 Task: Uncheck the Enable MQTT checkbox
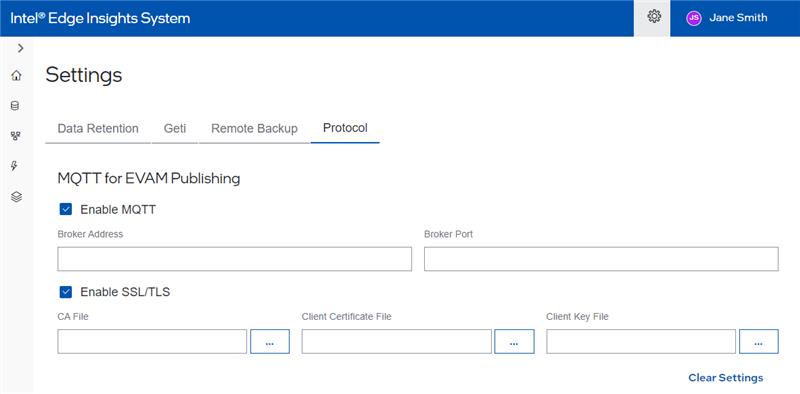click(66, 209)
